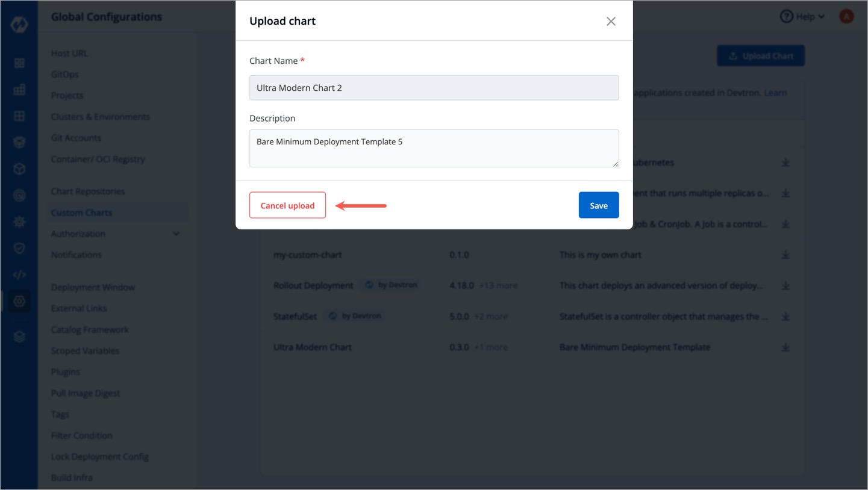Click the red user avatar badge
Screen dimensions: 868x490
(x=846, y=16)
